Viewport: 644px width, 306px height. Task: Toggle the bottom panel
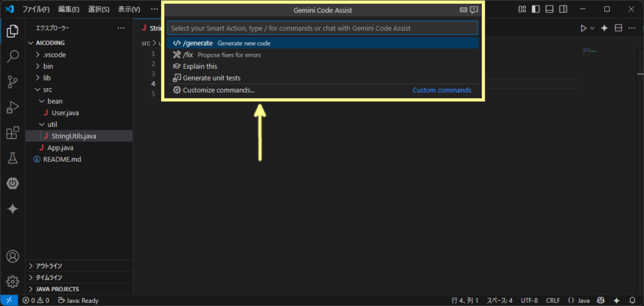coord(550,9)
